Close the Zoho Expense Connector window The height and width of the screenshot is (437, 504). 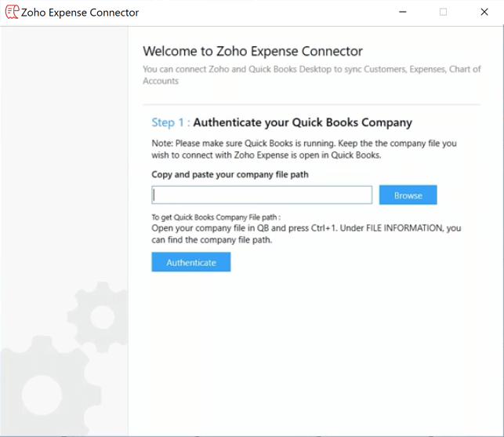484,13
